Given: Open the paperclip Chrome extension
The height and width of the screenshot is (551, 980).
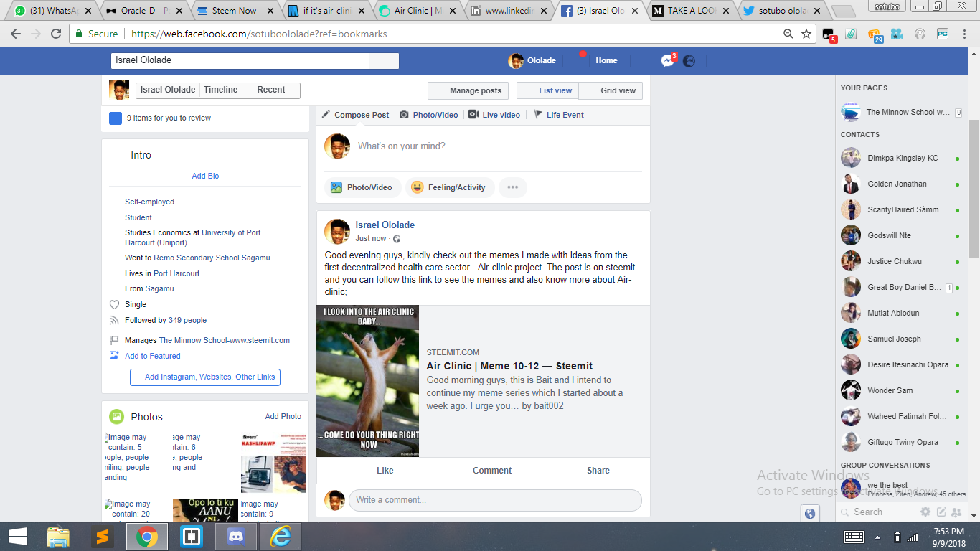Looking at the screenshot, I should [851, 34].
